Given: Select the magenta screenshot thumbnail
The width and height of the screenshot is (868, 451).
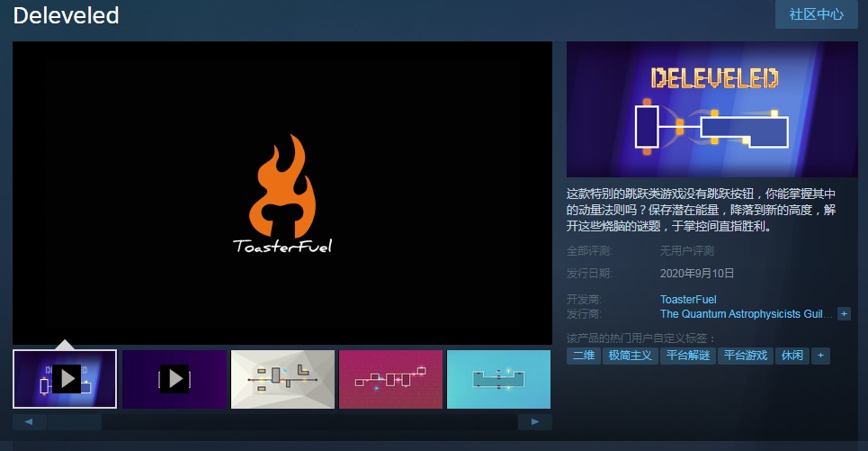Looking at the screenshot, I should pyautogui.click(x=390, y=379).
